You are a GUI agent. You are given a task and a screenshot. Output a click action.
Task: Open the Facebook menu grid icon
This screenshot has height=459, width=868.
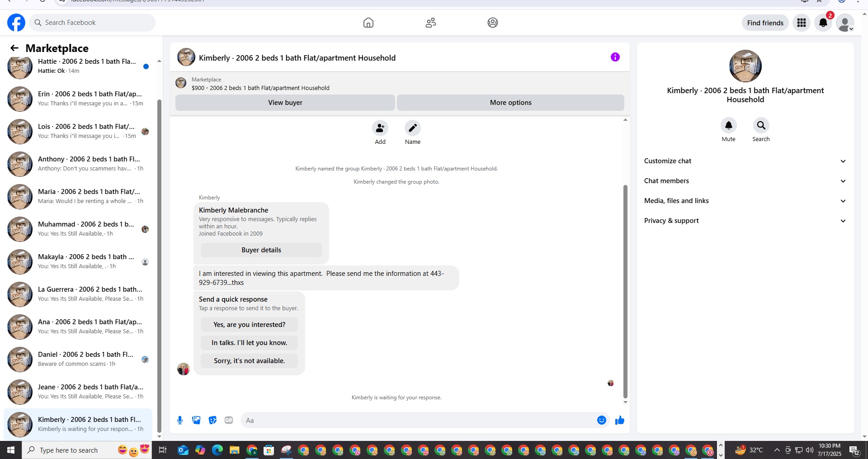pyautogui.click(x=802, y=23)
